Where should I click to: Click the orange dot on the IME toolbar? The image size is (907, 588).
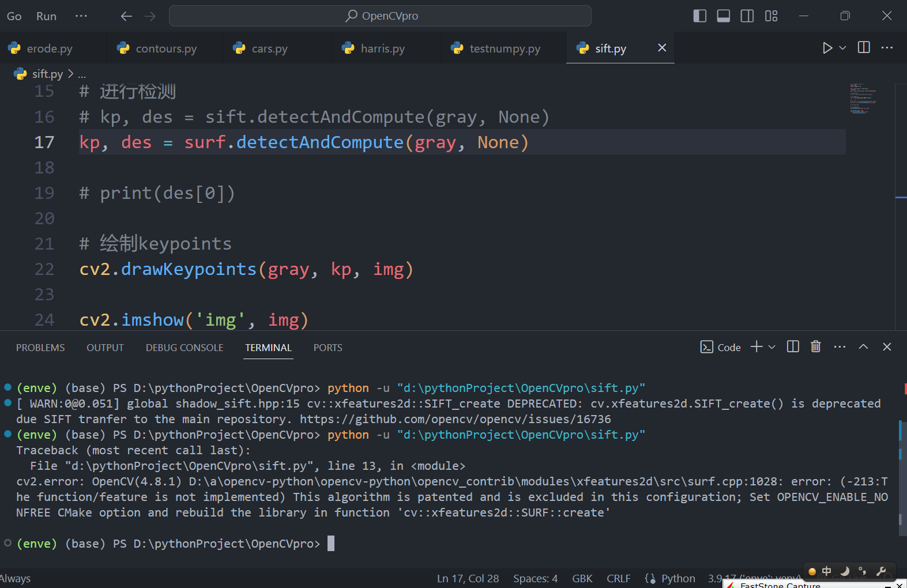pyautogui.click(x=812, y=572)
